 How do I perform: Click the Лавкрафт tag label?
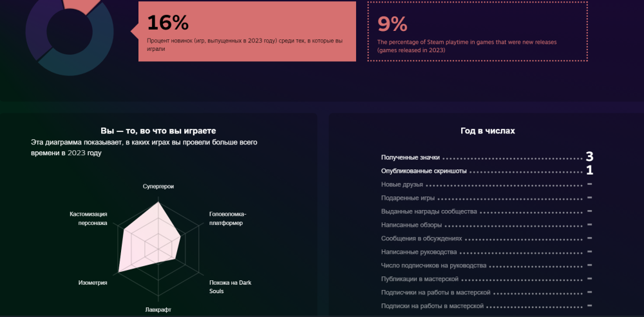[x=158, y=310]
